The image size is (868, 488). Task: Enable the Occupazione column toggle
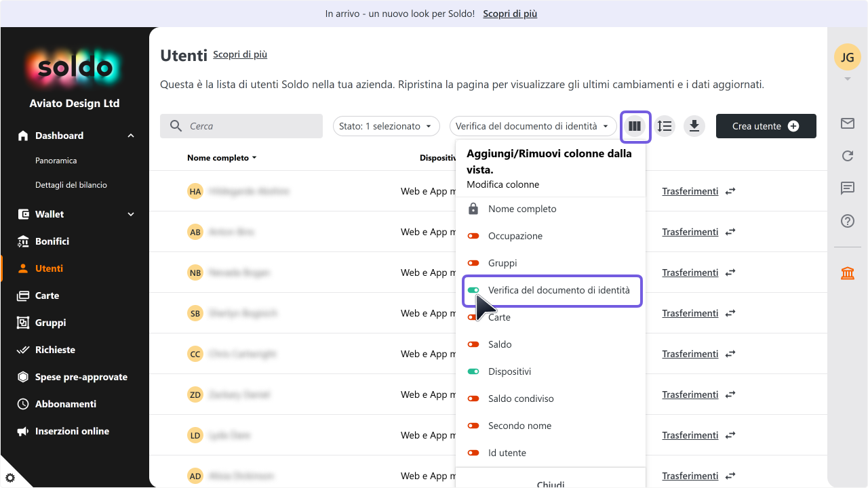473,236
